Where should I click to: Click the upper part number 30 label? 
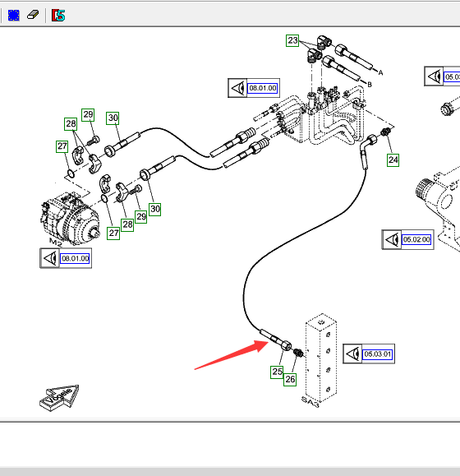113,118
